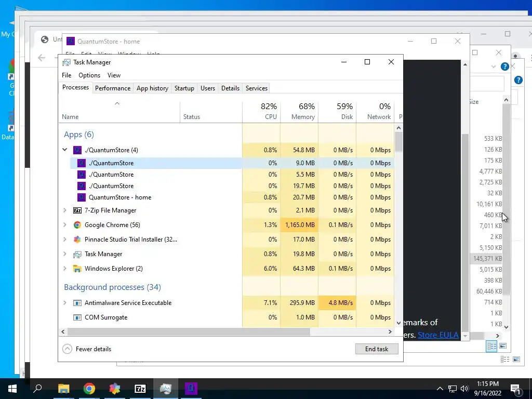Click the Task Manager process row icon

(77, 254)
